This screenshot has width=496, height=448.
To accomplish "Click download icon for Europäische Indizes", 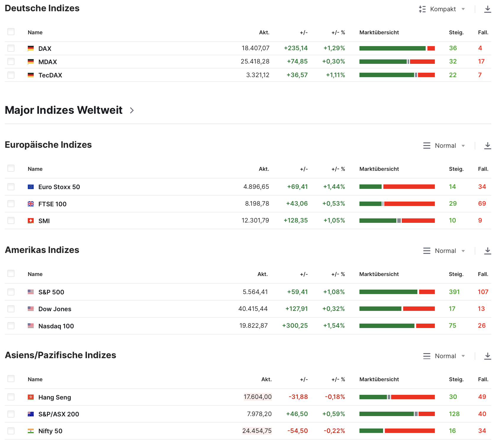I will [487, 146].
